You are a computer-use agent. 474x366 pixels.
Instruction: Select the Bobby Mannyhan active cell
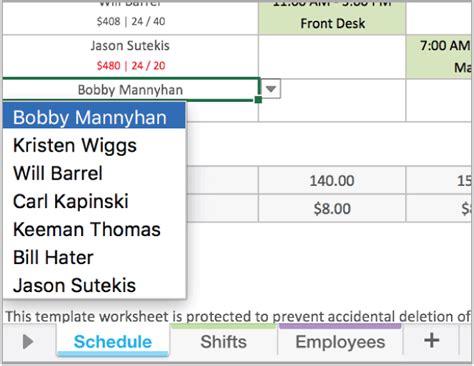pos(130,89)
